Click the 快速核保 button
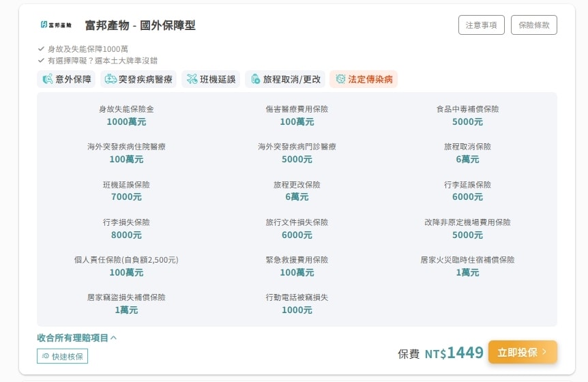588x382 pixels. pos(62,356)
